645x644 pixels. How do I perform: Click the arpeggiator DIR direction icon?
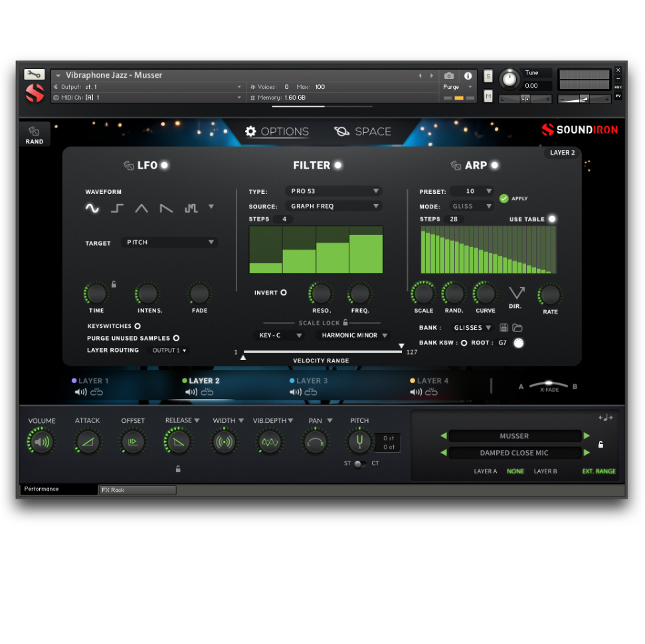516,293
